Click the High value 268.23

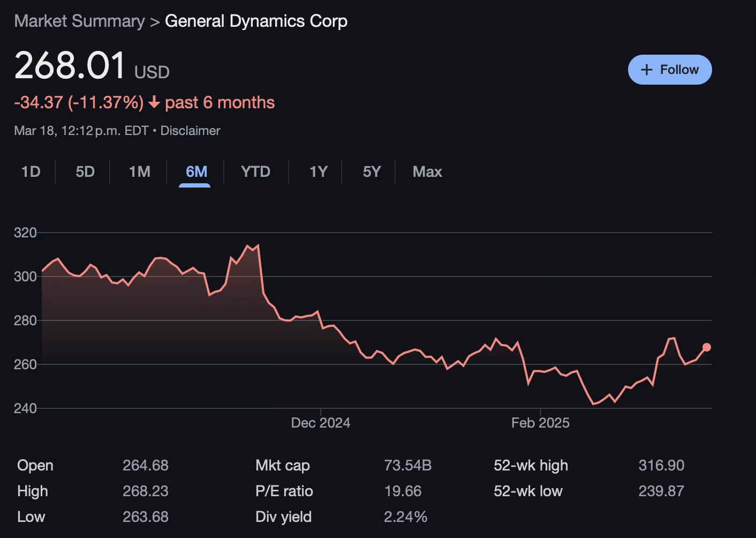(x=146, y=491)
